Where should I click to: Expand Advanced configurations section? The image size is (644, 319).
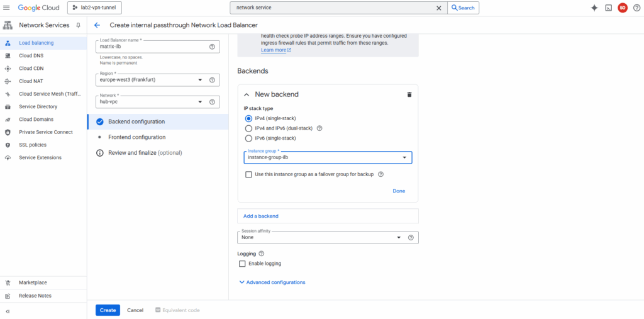[272, 283]
